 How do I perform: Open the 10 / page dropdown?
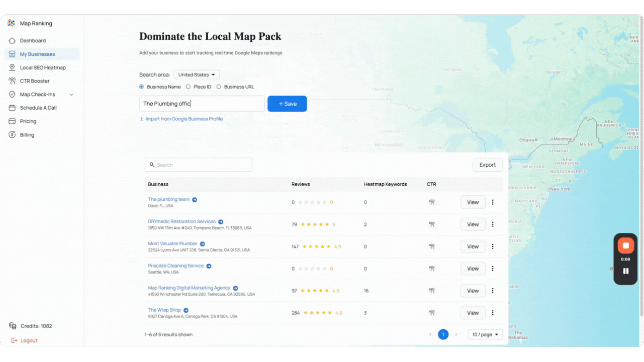(x=485, y=335)
